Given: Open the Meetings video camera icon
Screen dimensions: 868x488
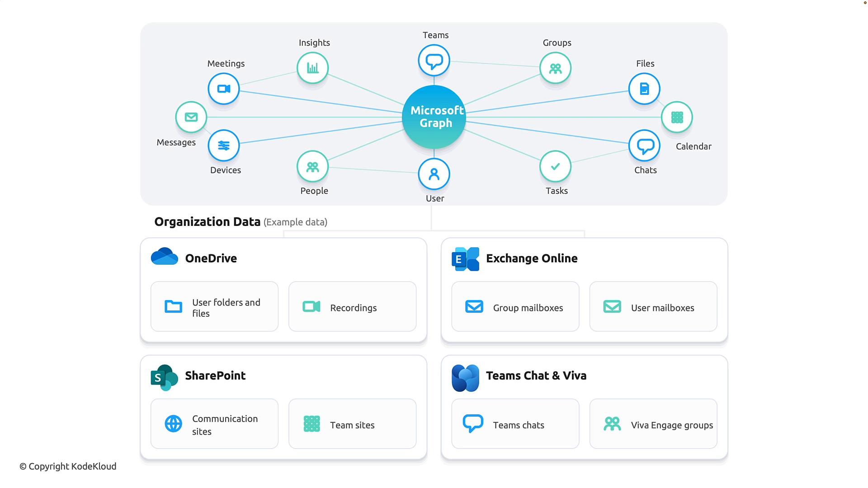Looking at the screenshot, I should 224,89.
